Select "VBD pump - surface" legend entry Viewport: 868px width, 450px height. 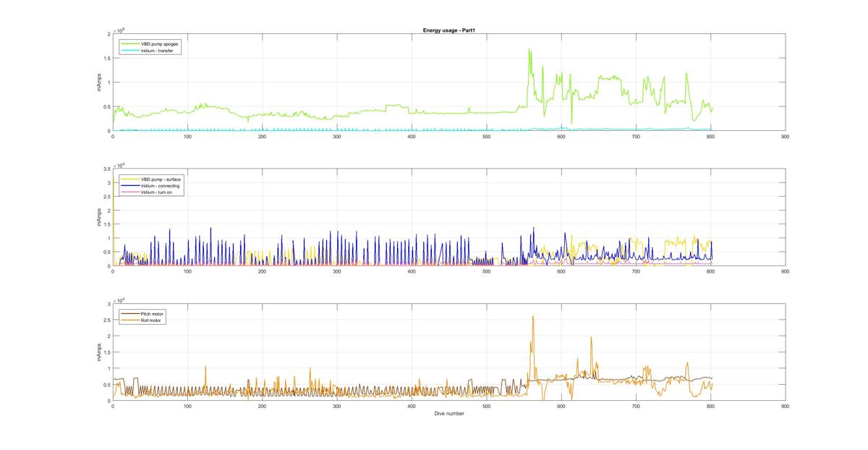161,179
